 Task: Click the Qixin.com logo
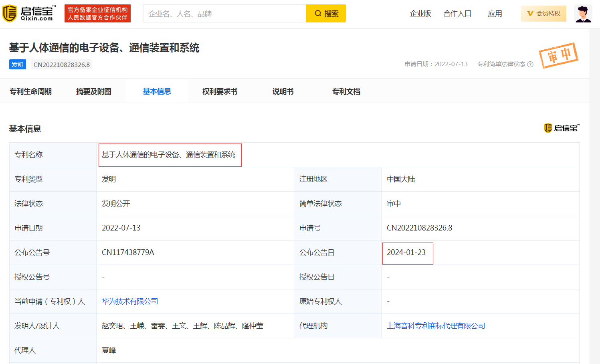pyautogui.click(x=29, y=14)
